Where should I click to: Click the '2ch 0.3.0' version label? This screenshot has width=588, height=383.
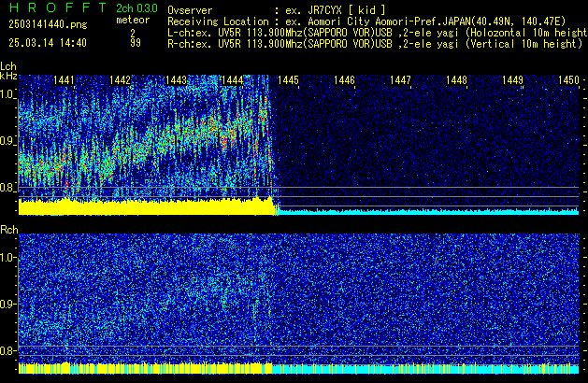tap(136, 8)
